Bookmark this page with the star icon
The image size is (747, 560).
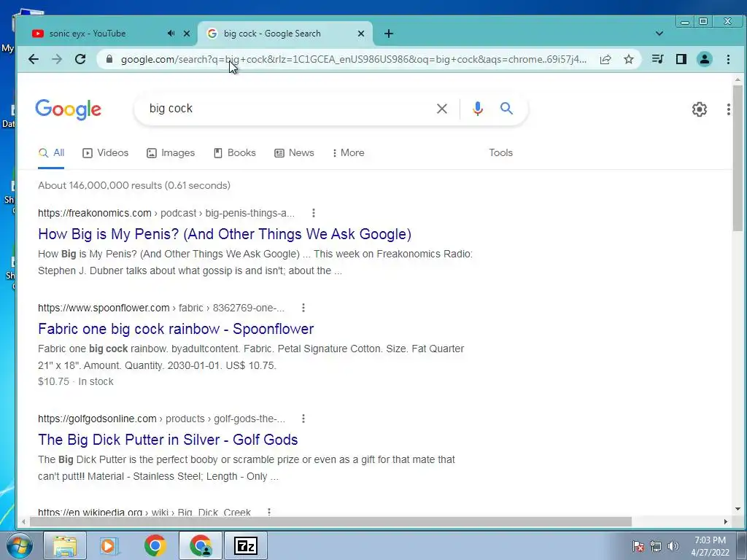[x=629, y=59]
